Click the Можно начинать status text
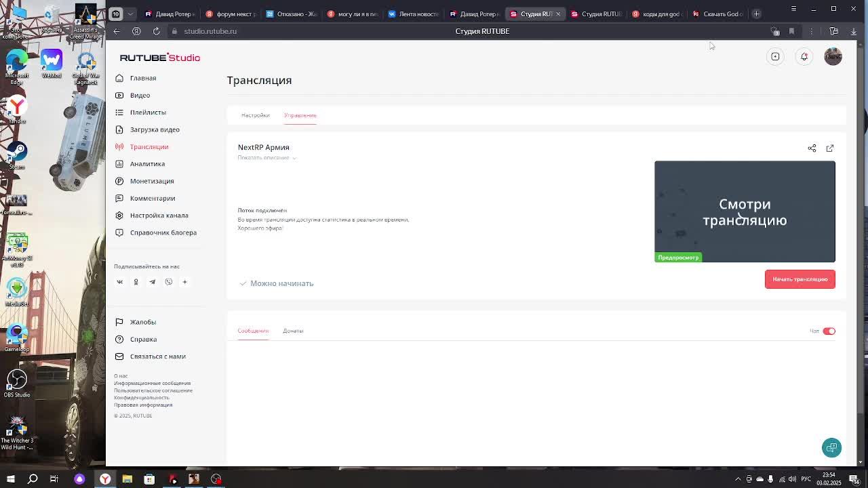This screenshot has height=488, width=868. coord(281,283)
